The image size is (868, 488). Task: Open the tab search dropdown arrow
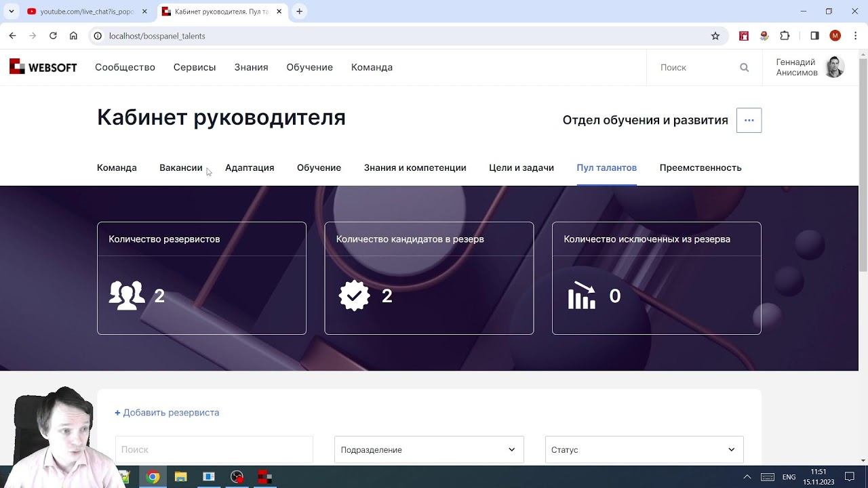pos(12,12)
